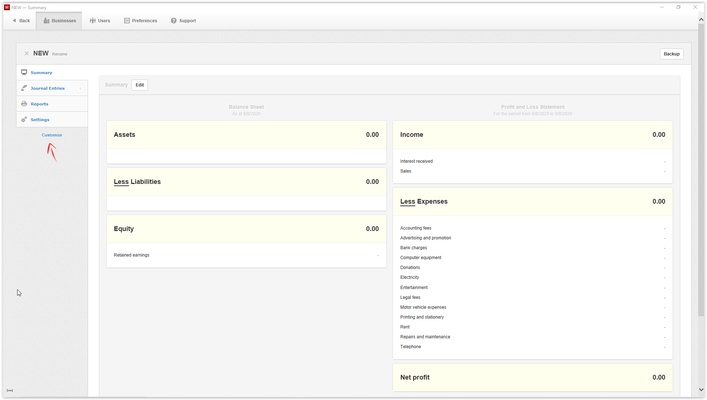Click the Net profit heading
The width and height of the screenshot is (707, 400).
tap(415, 377)
